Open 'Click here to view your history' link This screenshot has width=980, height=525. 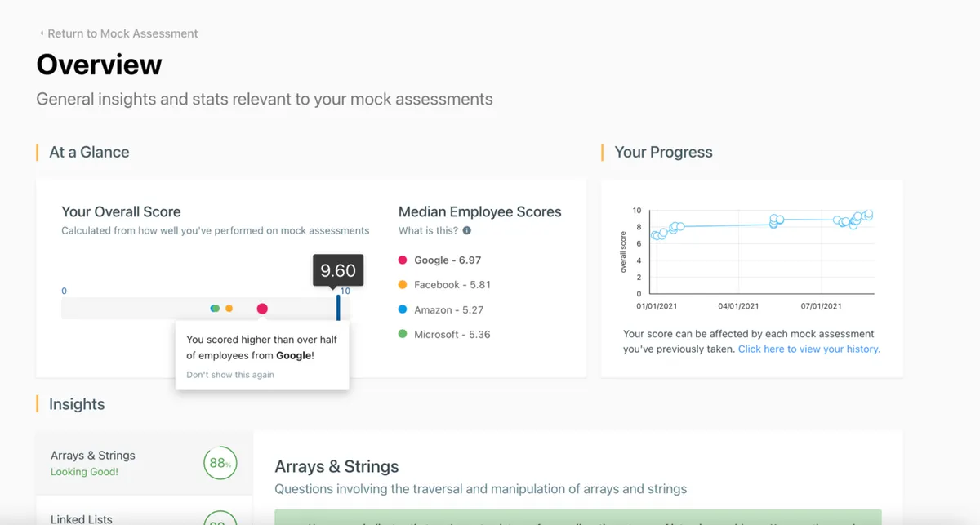808,349
